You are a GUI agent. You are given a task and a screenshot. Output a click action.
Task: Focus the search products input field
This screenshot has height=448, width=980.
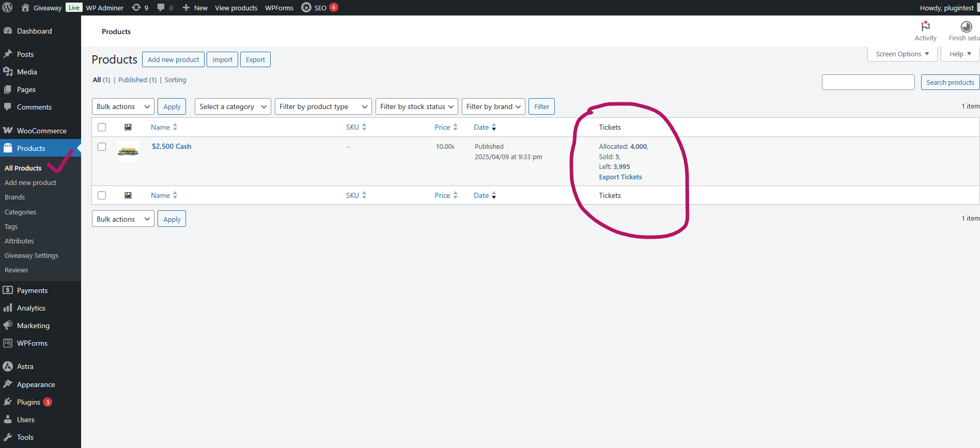[x=868, y=82]
